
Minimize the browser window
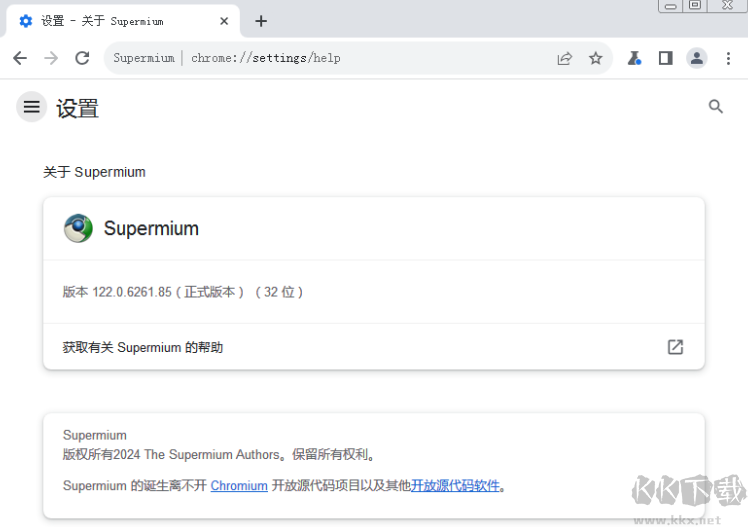point(670,6)
